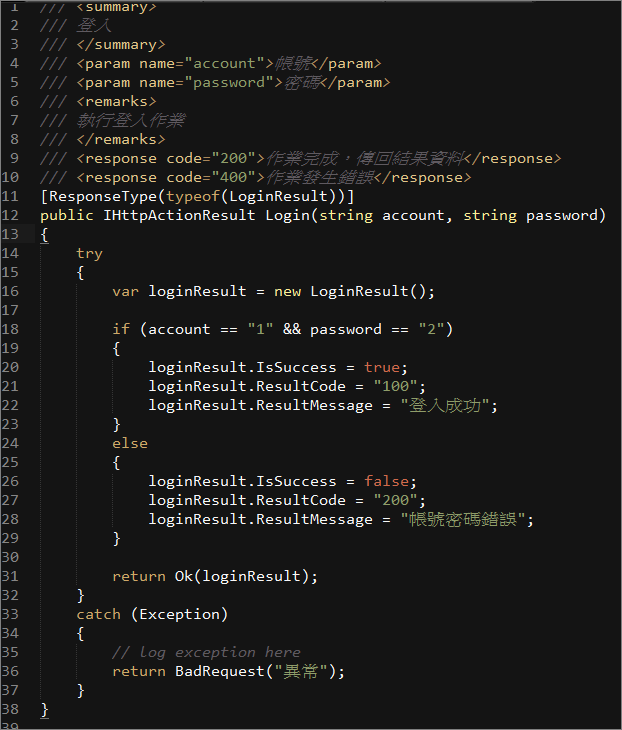Click the "try" keyword

point(89,254)
